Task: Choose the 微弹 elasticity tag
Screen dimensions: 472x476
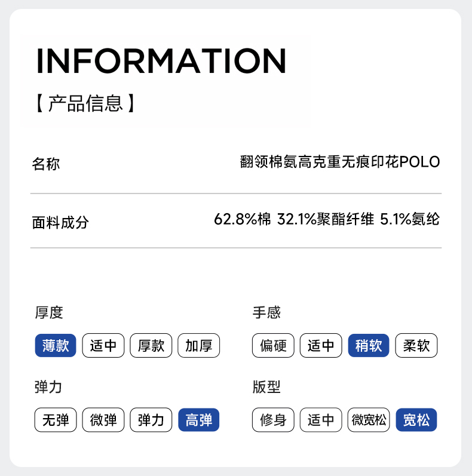Action: pos(103,420)
